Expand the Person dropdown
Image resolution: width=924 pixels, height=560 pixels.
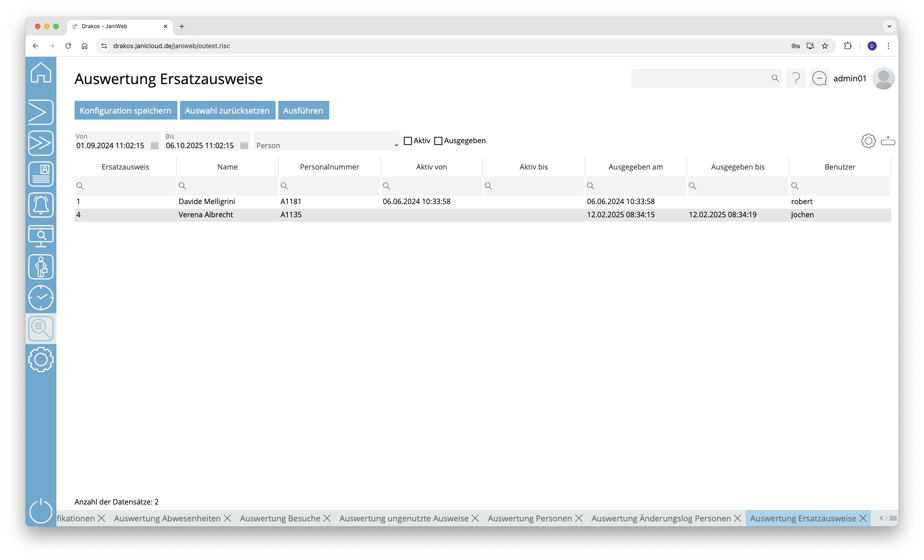click(396, 145)
